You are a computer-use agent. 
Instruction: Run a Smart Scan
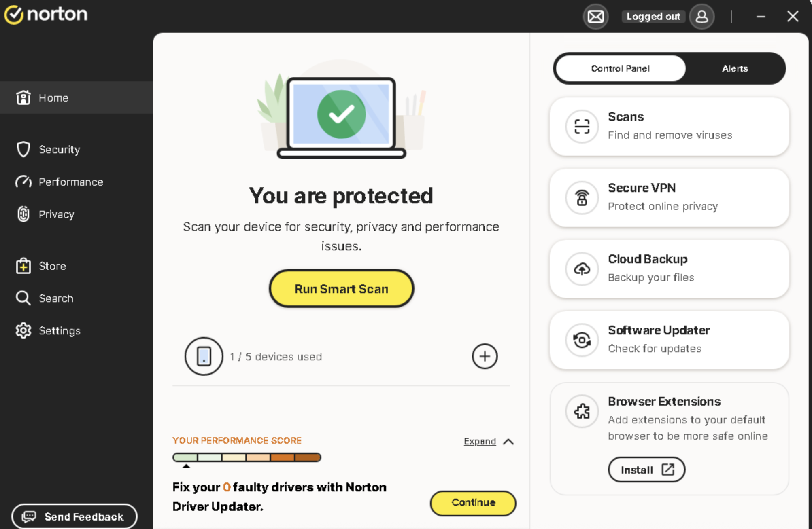341,288
